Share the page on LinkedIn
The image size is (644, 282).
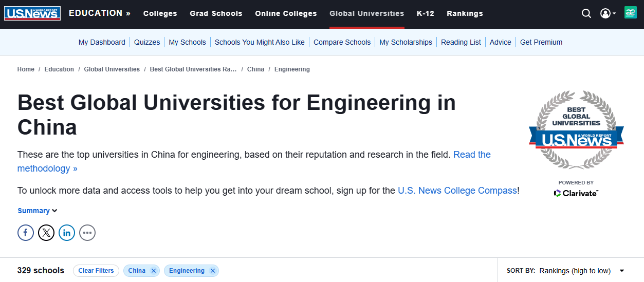(x=67, y=233)
